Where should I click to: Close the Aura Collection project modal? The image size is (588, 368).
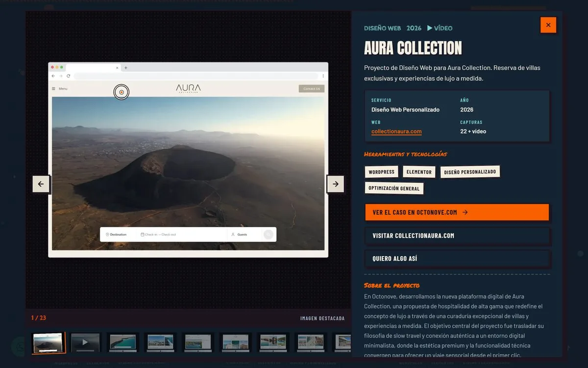tap(548, 25)
